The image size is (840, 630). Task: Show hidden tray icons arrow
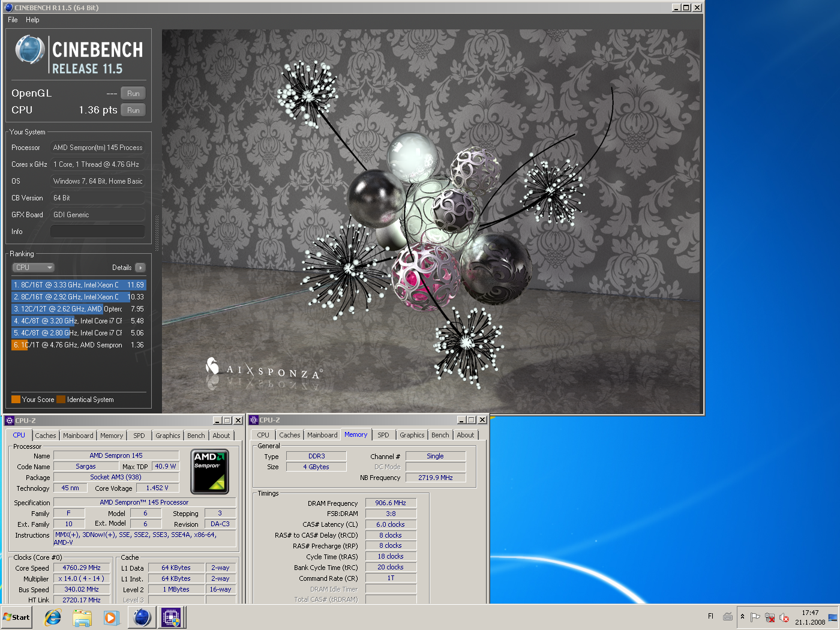[742, 616]
